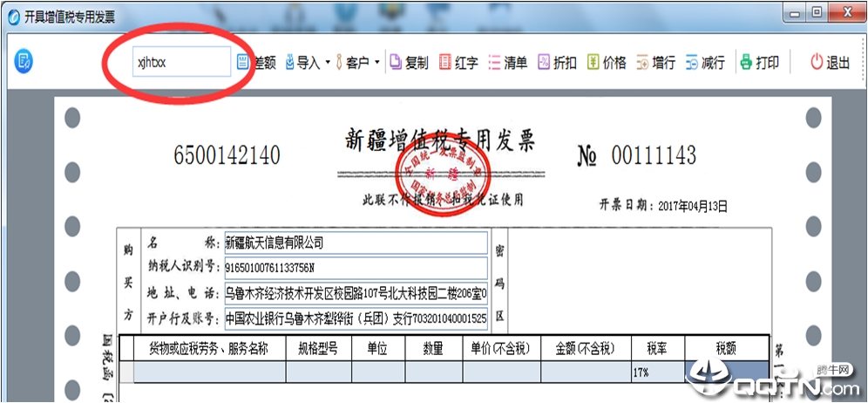Click the 17% tax rate cell
868x403 pixels.
[x=658, y=372]
